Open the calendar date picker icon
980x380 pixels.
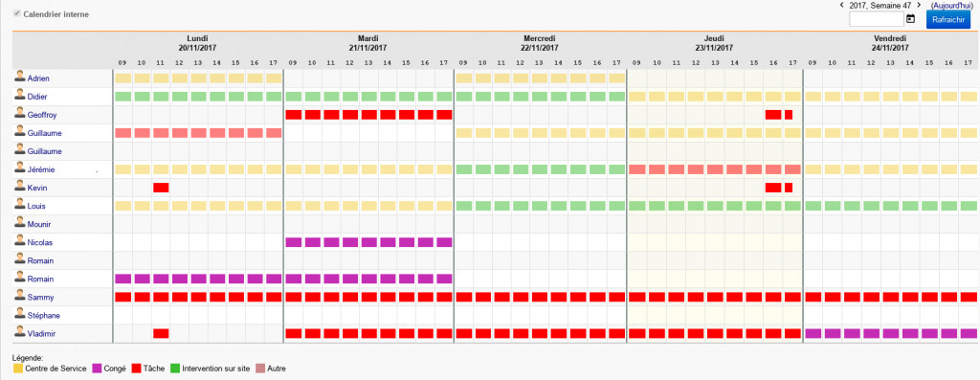pos(911,19)
